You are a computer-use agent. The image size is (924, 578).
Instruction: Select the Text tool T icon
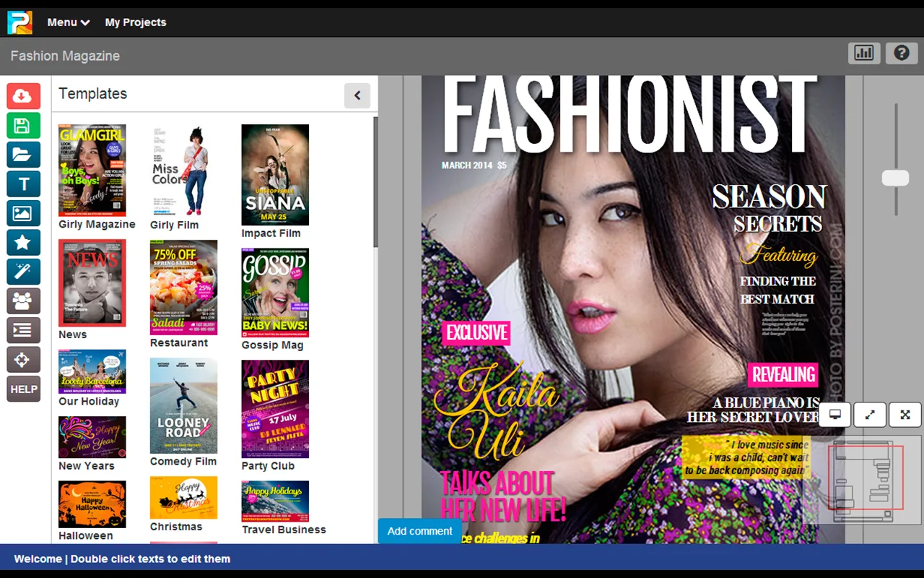(x=24, y=184)
